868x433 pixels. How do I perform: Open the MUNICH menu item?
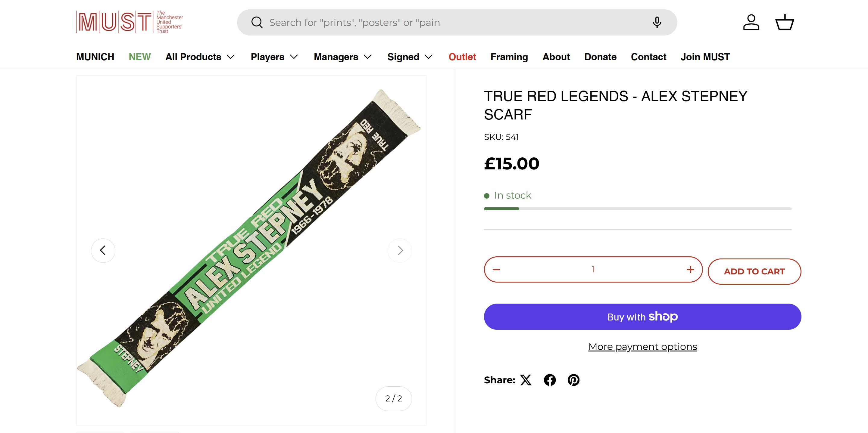pos(95,57)
